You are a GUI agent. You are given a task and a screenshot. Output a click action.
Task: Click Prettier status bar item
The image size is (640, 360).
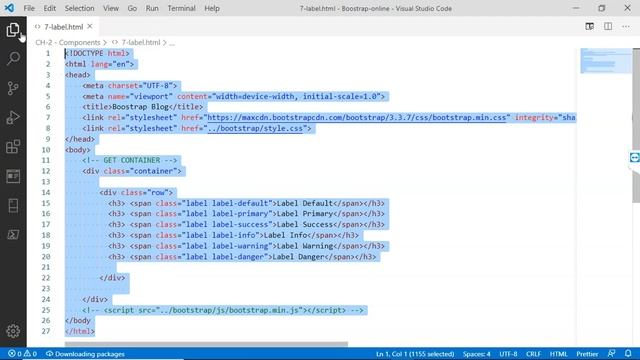point(587,354)
